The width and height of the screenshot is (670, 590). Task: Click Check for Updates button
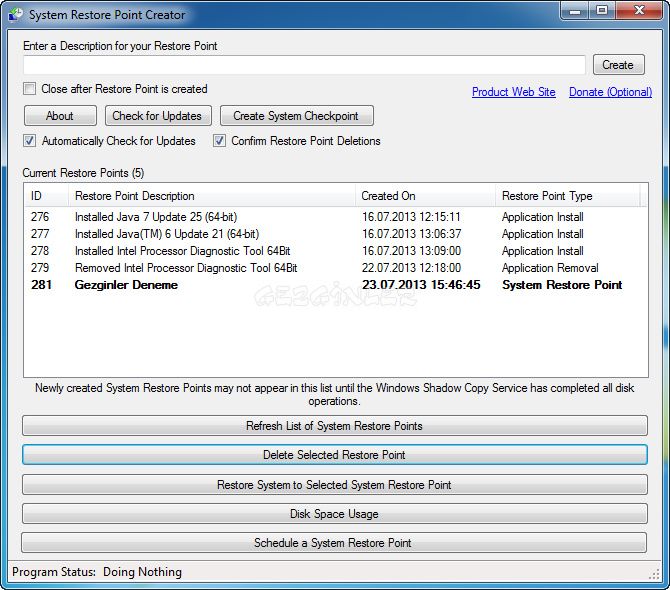coord(158,116)
